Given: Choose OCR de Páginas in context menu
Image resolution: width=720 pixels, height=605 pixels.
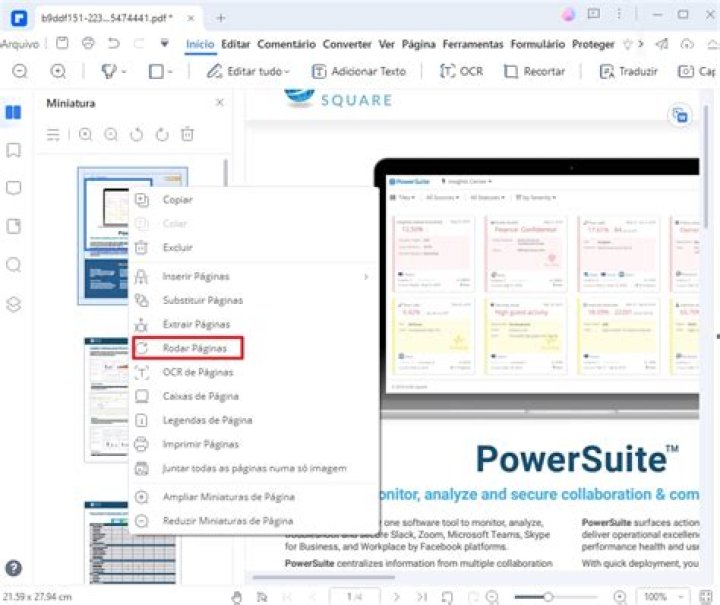Looking at the screenshot, I should (253, 372).
